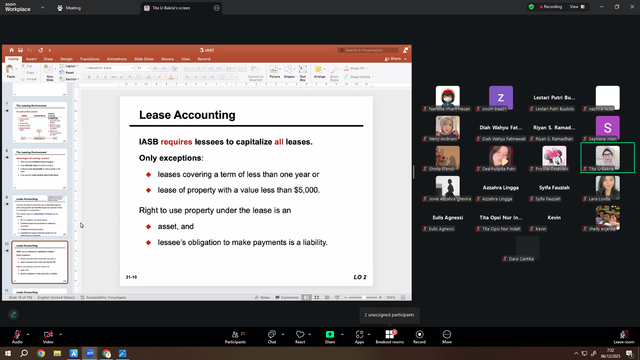Click the green encryption shield icon
The width and height of the screenshot is (640, 360).
pyautogui.click(x=531, y=7)
